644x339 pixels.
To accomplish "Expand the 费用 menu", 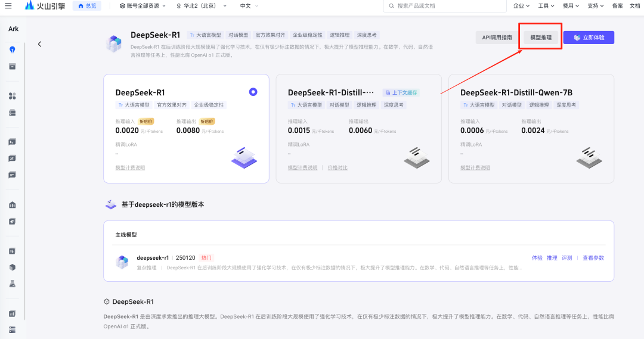I will [571, 6].
